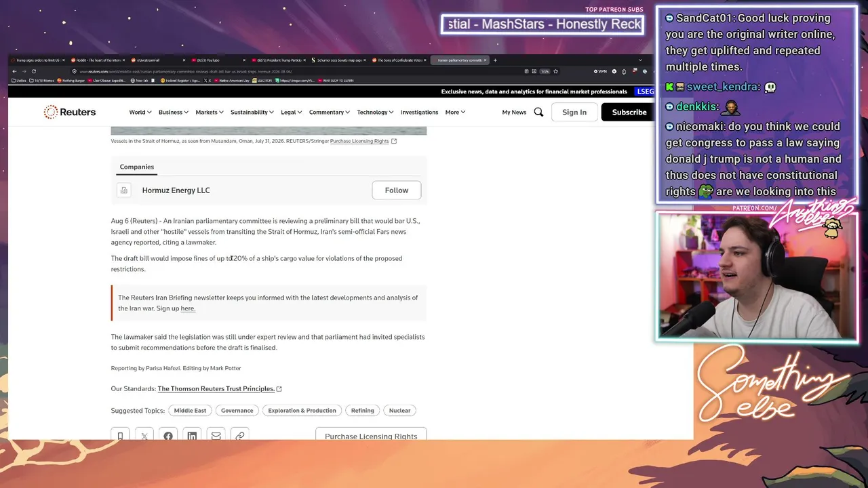Open The Thomson Reuters Trust Principles link

coord(216,388)
